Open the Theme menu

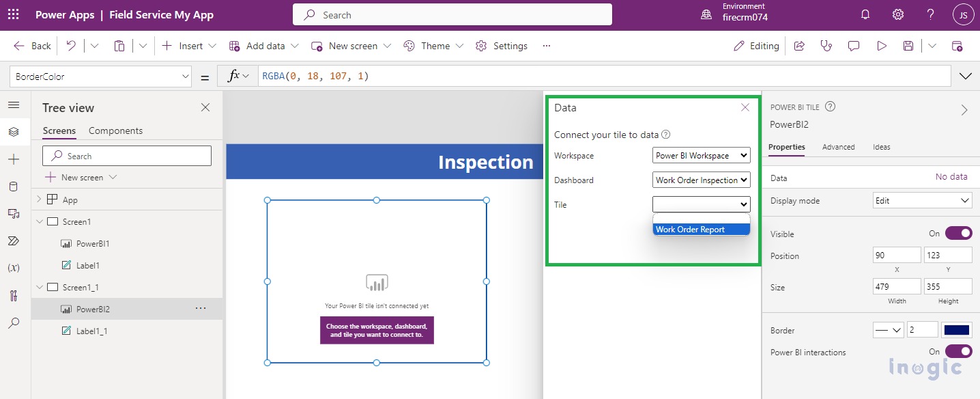click(x=433, y=46)
